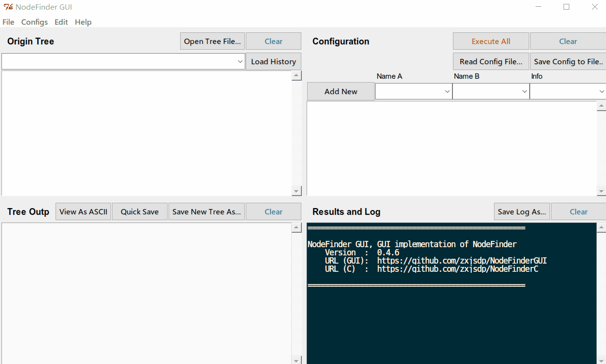Image resolution: width=606 pixels, height=364 pixels.
Task: Click Save New Tree As... button
Action: coord(207,212)
